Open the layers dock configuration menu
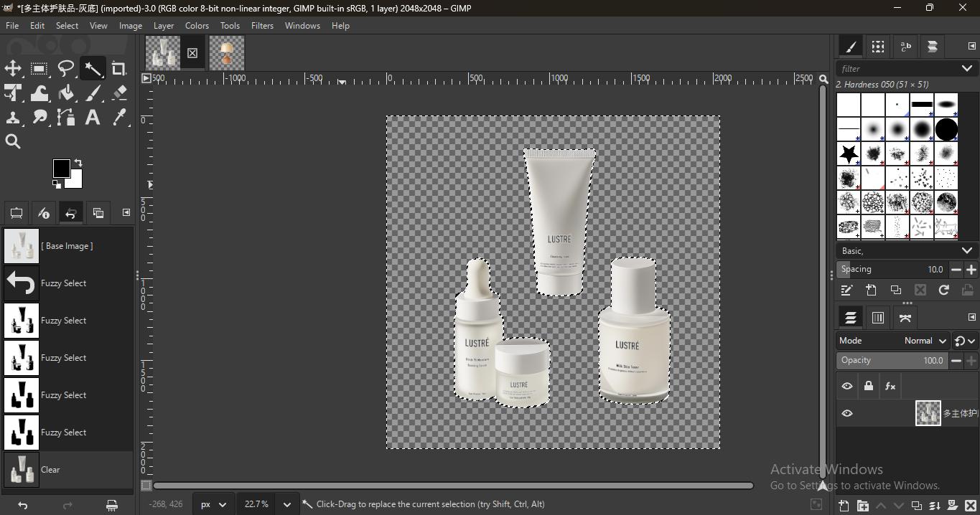The image size is (980, 515). [971, 317]
